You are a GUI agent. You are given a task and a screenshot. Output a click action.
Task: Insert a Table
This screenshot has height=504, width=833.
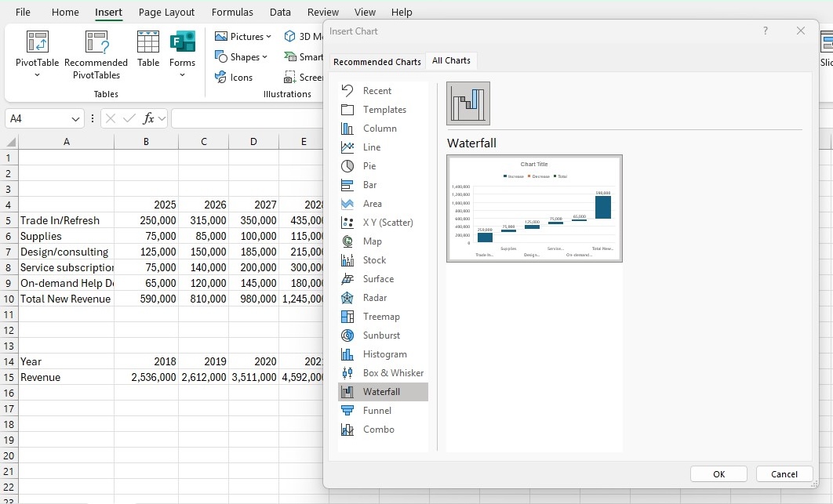click(147, 53)
